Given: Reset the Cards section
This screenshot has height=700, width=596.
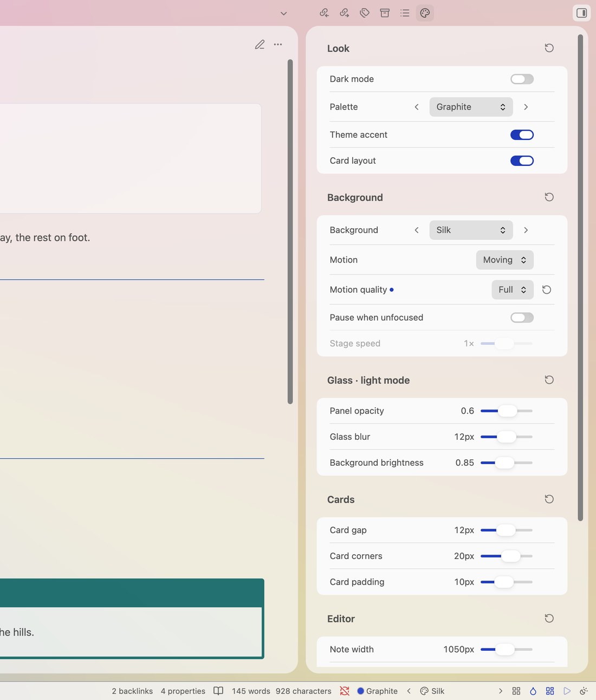Looking at the screenshot, I should [x=549, y=499].
